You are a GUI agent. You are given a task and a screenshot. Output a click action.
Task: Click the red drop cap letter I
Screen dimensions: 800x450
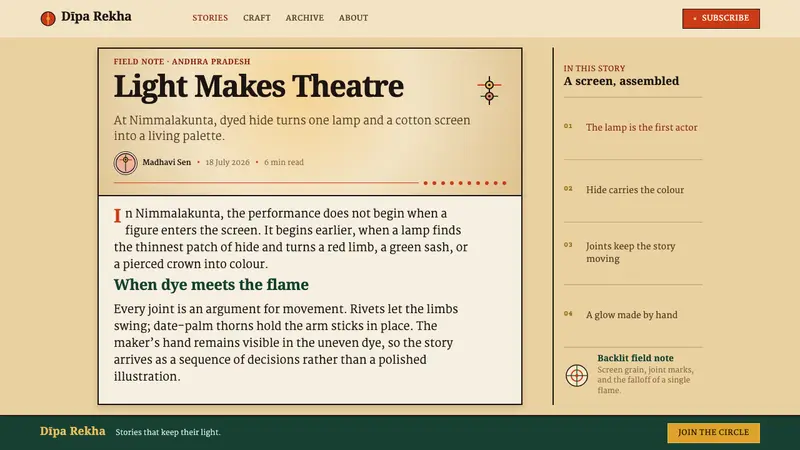(x=117, y=216)
